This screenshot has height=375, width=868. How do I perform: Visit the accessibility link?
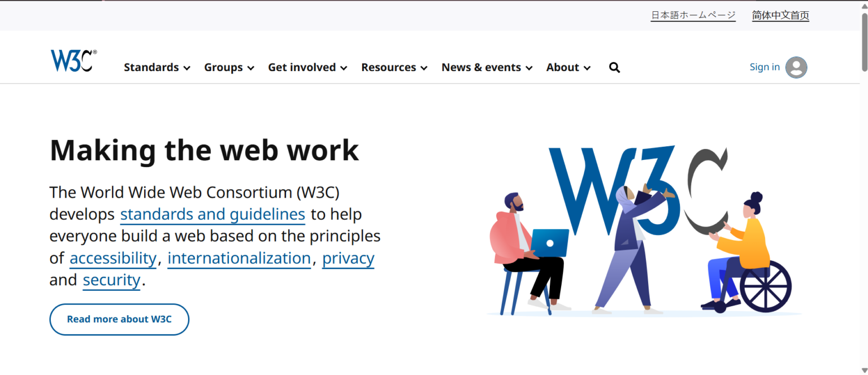pos(112,258)
